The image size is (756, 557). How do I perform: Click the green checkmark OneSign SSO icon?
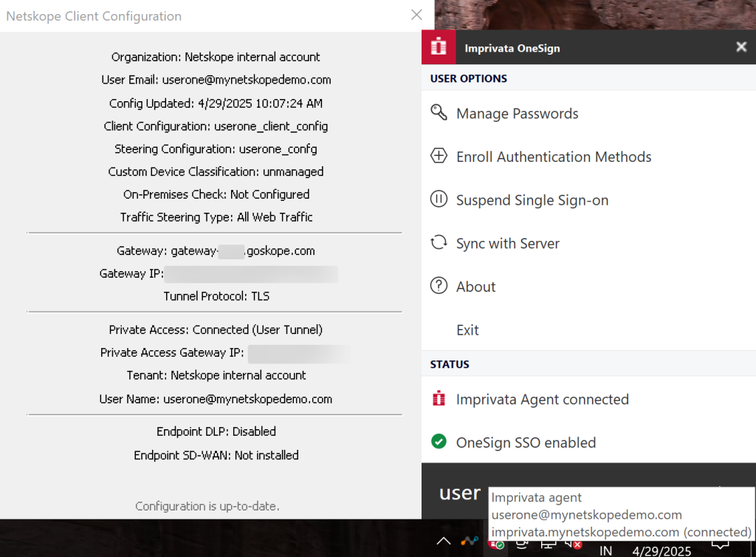point(439,441)
